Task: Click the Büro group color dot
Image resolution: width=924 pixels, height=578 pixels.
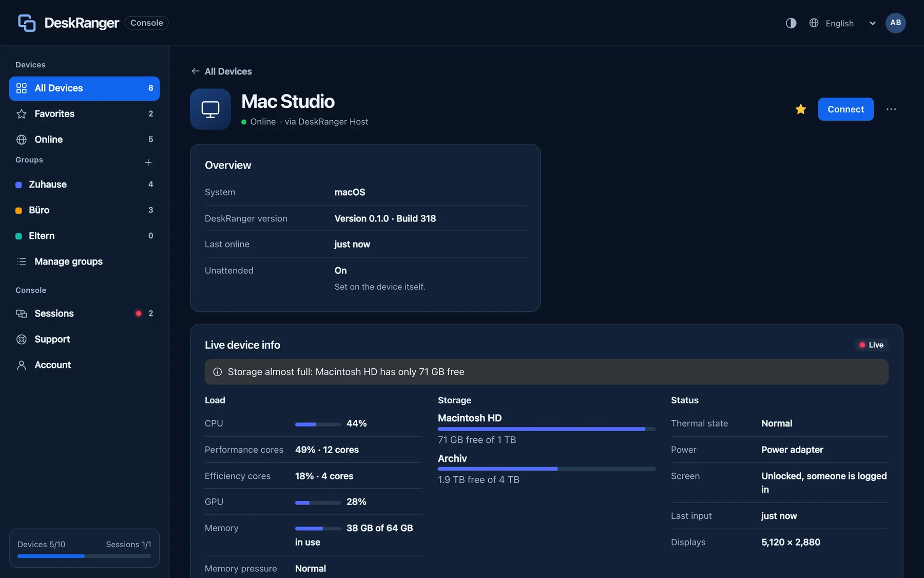Action: point(18,211)
